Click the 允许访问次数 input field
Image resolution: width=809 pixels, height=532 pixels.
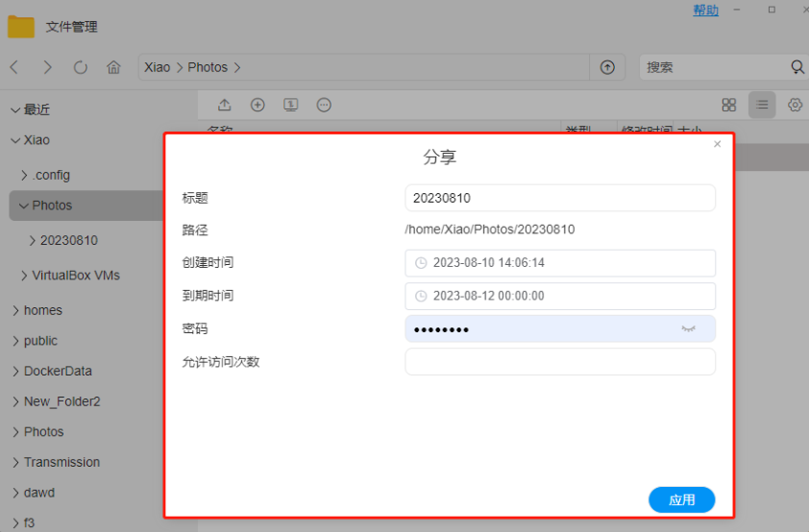point(560,362)
